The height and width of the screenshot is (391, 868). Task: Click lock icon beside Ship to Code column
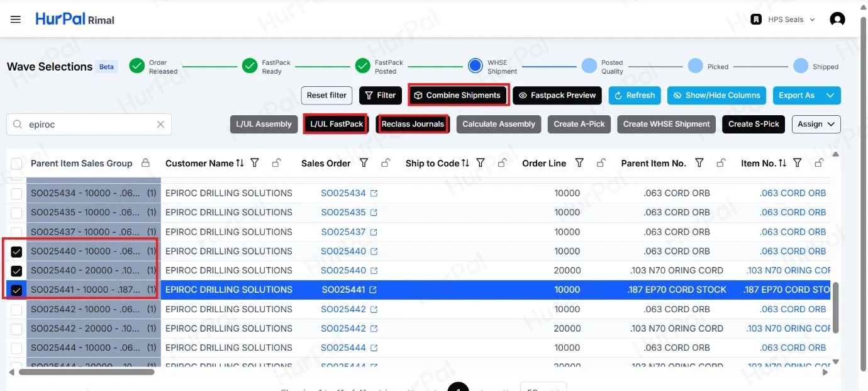coord(502,163)
